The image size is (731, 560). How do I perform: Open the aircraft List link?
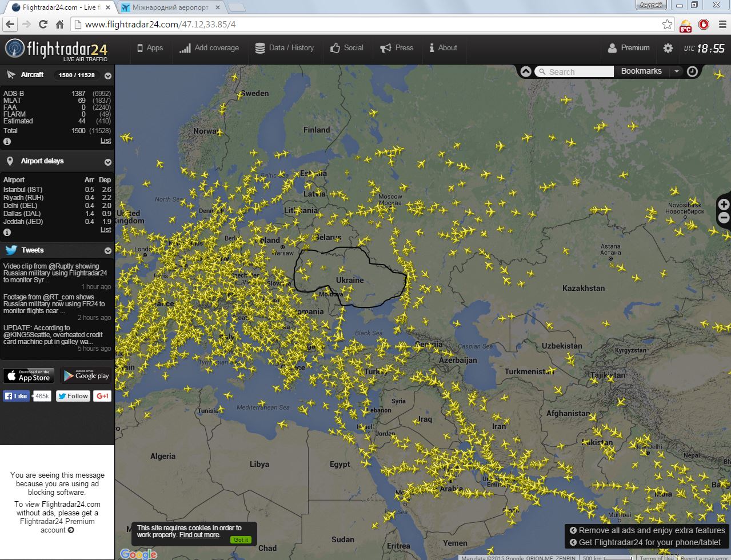coord(106,141)
